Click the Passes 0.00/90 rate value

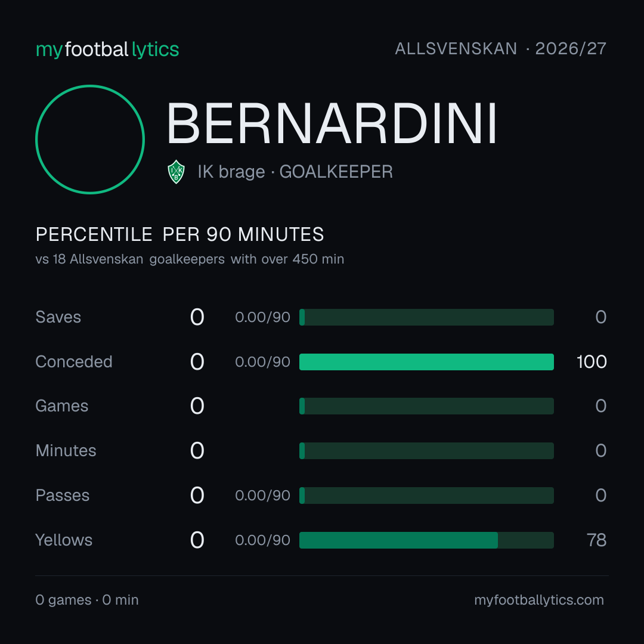[262, 496]
